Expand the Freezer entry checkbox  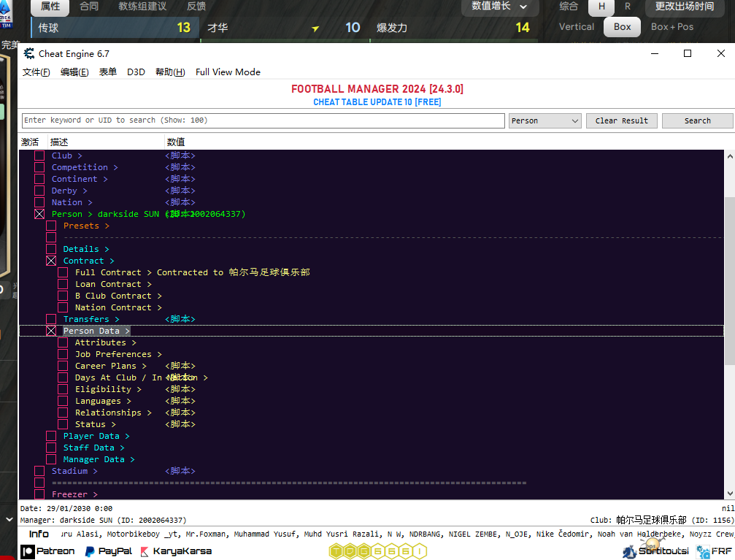pos(39,494)
